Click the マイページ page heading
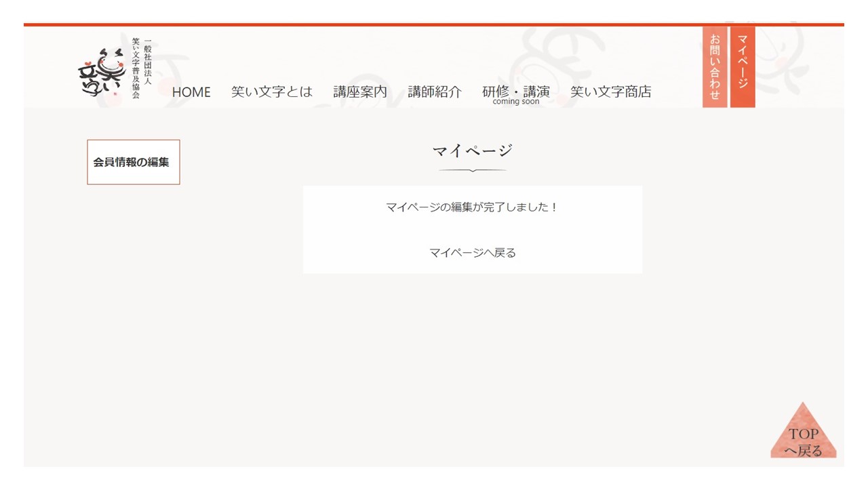Screen dimensions: 868x488 [x=473, y=150]
